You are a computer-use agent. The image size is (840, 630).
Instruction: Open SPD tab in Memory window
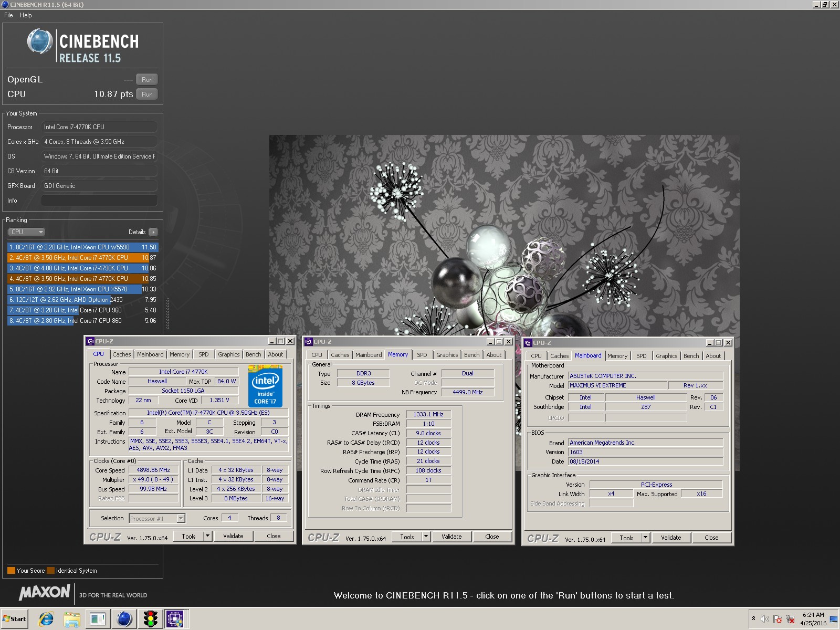click(422, 355)
